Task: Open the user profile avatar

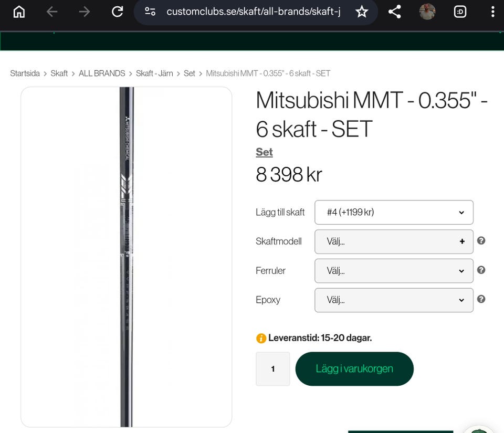Action: (427, 12)
